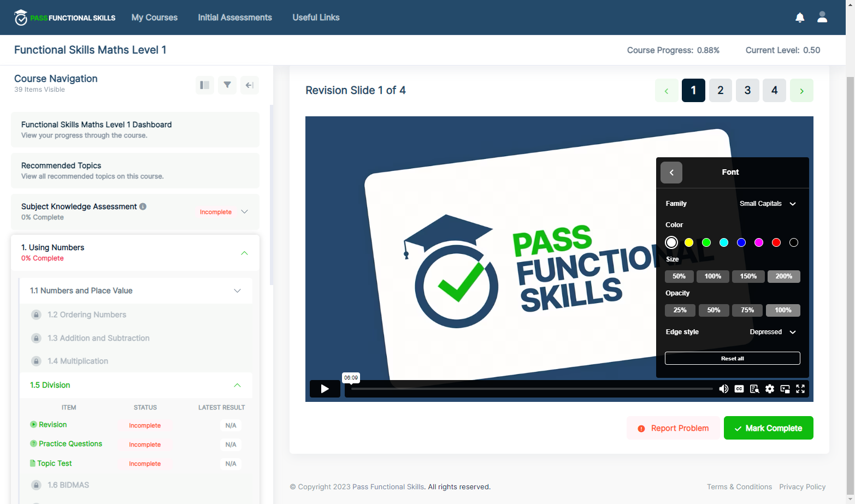Viewport: 855px width, 504px height.
Task: Go to the previous revision slide arrow
Action: pos(667,91)
